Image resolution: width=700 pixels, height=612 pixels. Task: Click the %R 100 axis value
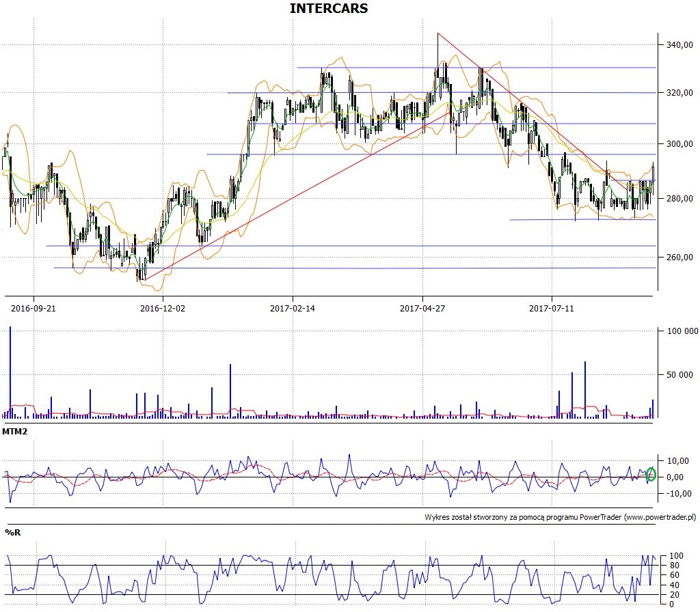(x=676, y=556)
